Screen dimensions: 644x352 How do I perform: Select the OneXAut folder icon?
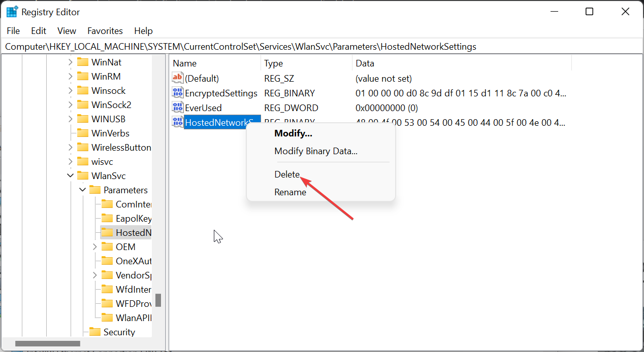click(x=107, y=261)
